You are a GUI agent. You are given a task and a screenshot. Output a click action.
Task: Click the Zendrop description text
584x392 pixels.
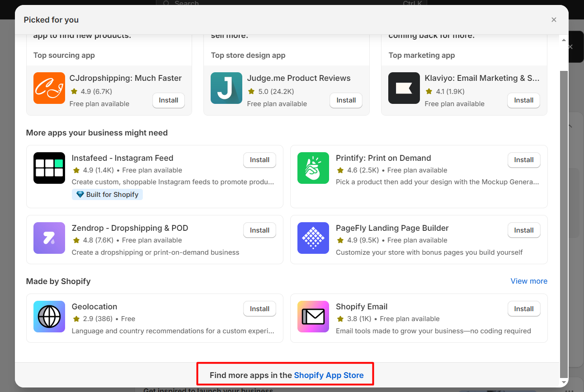tap(155, 252)
